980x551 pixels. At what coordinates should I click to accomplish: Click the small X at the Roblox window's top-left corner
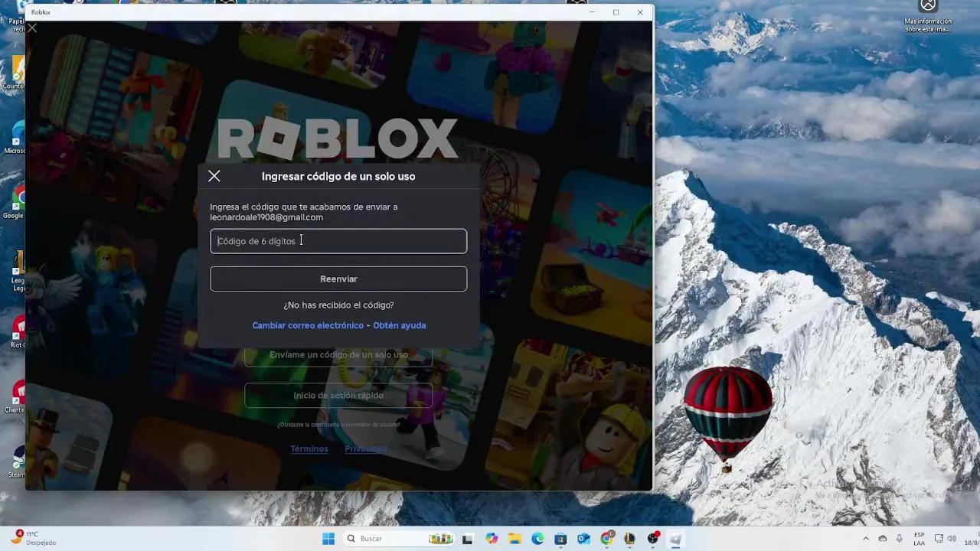[32, 28]
